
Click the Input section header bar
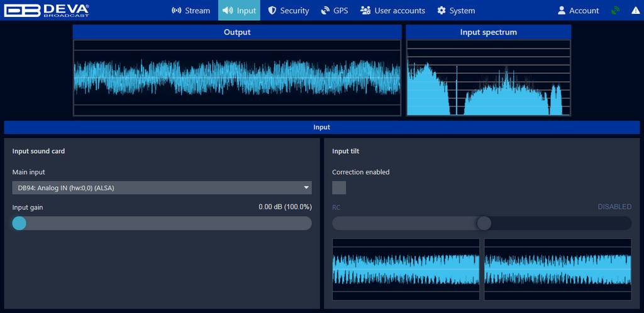(321, 127)
